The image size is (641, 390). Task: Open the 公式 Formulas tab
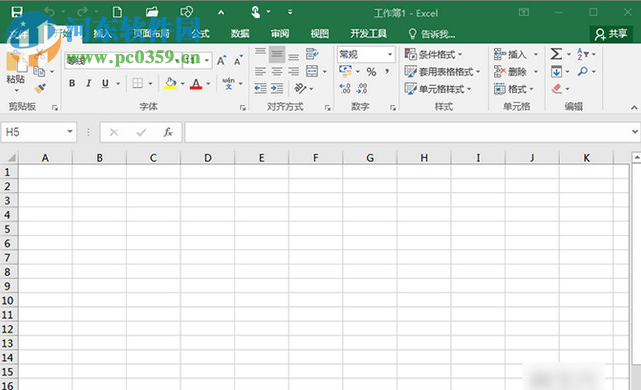click(x=201, y=34)
